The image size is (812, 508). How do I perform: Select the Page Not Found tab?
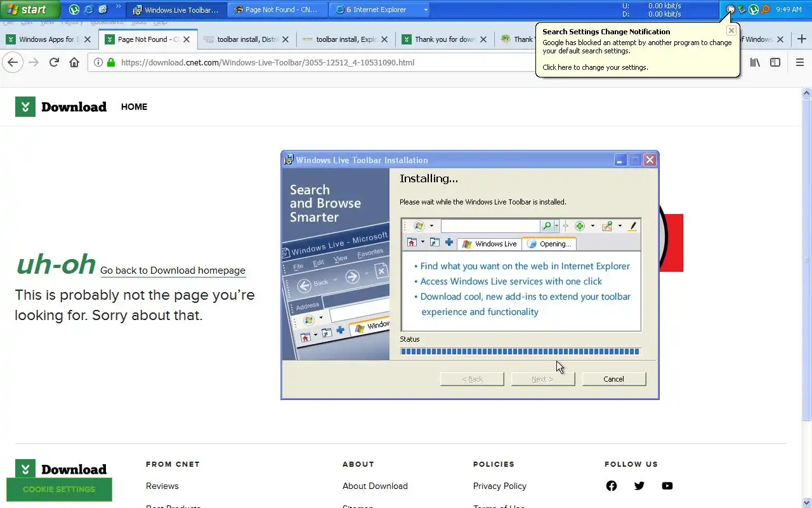[x=147, y=39]
